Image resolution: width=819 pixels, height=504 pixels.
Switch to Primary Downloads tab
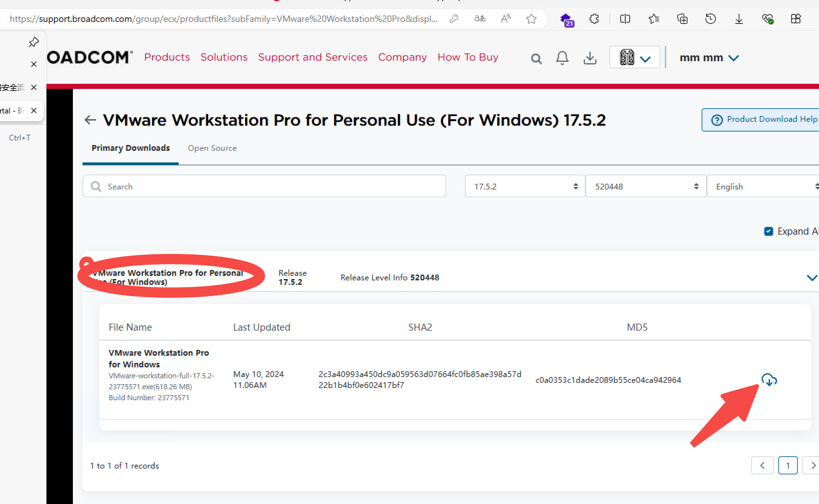tap(130, 148)
